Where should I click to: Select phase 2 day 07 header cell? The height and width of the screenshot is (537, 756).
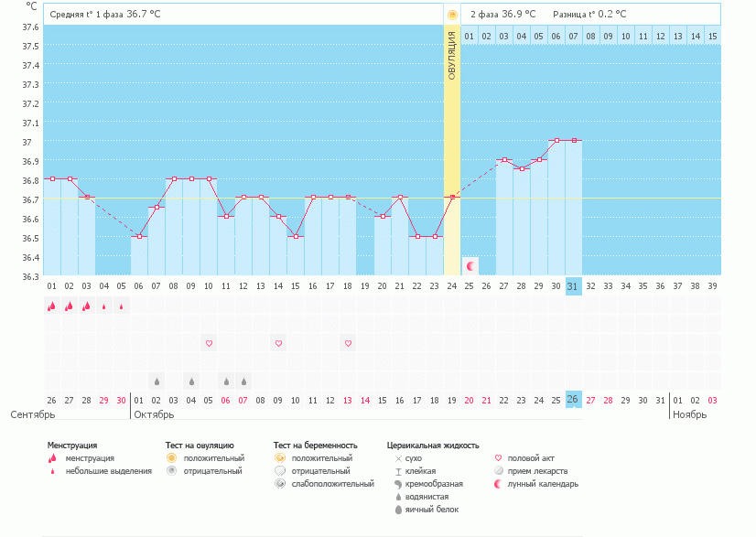573,36
